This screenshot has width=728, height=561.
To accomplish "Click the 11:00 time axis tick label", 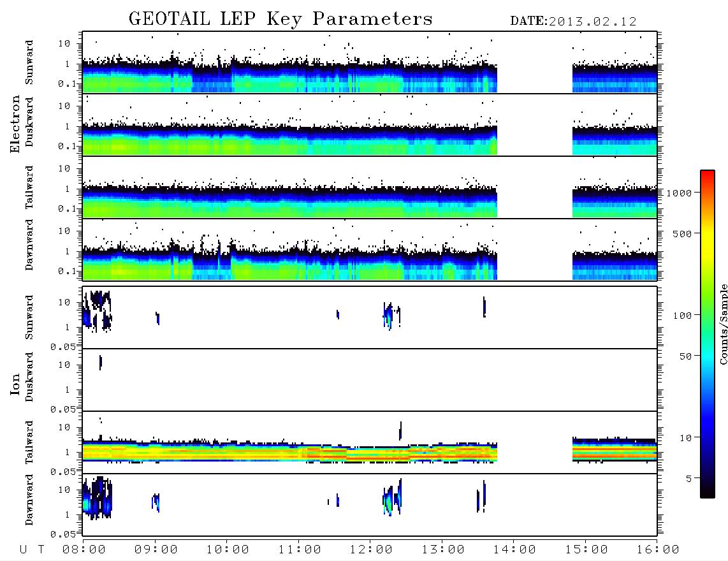I will tap(300, 550).
